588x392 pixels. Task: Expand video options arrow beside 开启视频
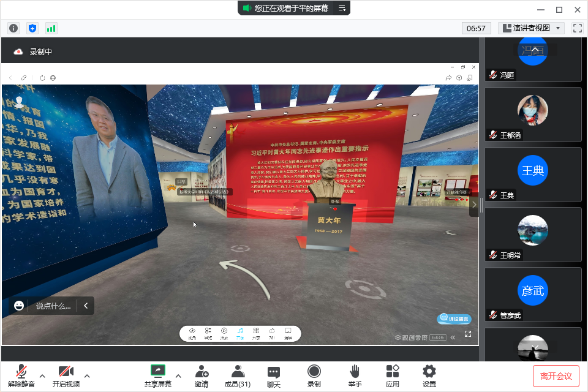[87, 375]
